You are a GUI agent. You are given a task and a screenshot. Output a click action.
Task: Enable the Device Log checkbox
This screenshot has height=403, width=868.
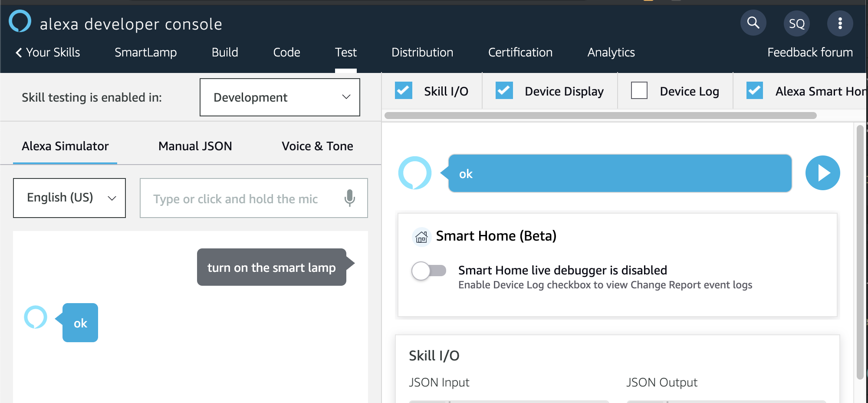pos(639,91)
